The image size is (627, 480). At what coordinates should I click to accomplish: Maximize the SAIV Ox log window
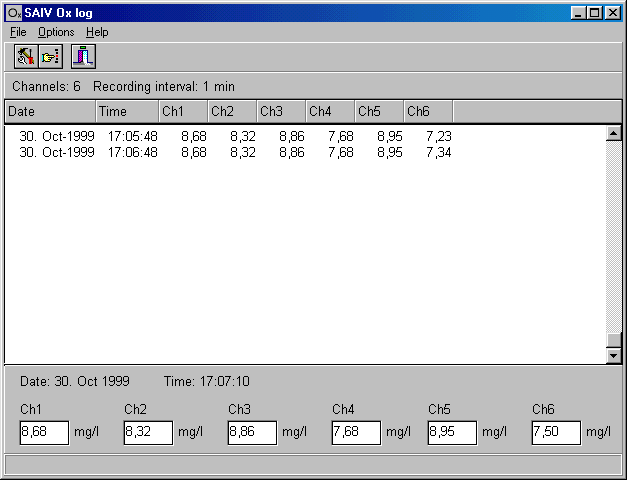(x=596, y=13)
